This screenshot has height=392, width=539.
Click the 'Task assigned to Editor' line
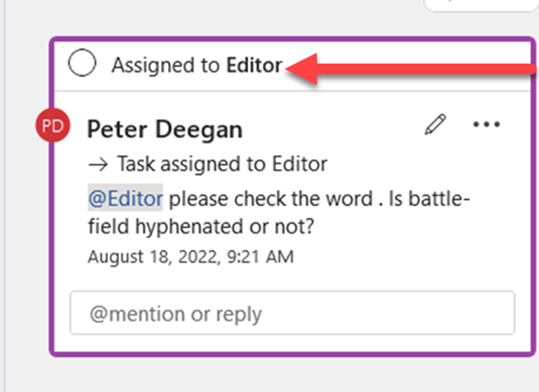coord(222,164)
